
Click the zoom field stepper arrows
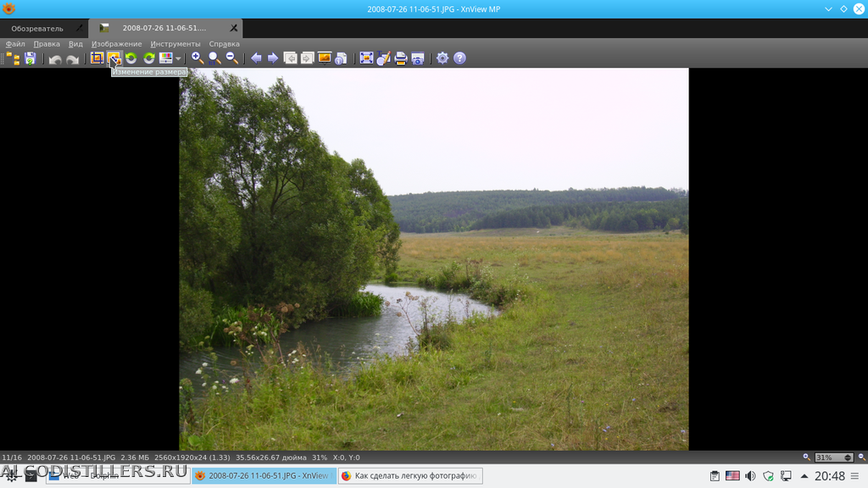click(x=848, y=457)
